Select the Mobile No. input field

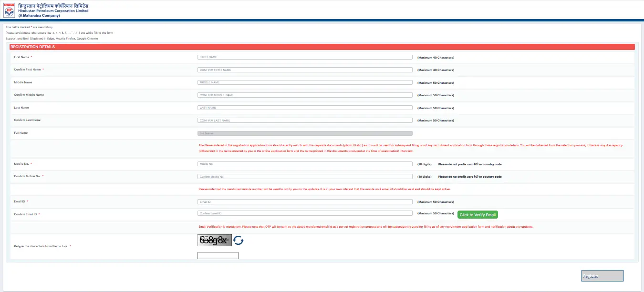(x=305, y=164)
